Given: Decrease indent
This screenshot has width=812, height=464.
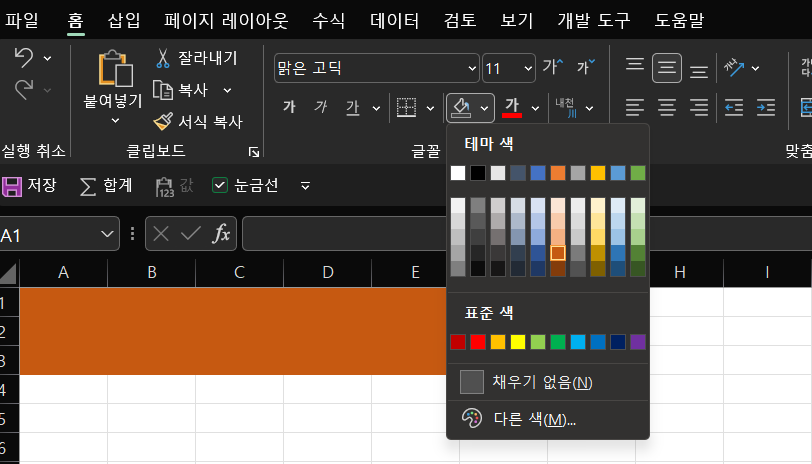Looking at the screenshot, I should [734, 108].
